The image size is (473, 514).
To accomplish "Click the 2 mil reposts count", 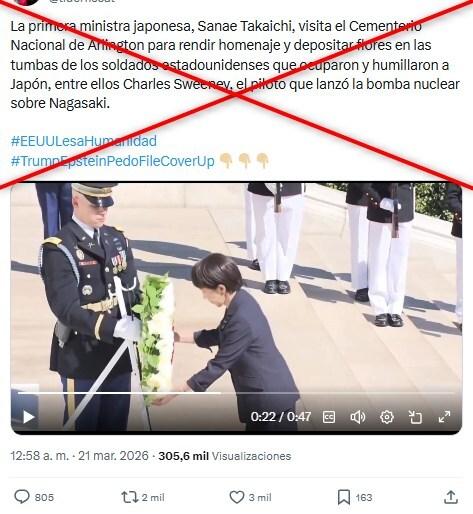I will point(153,497).
